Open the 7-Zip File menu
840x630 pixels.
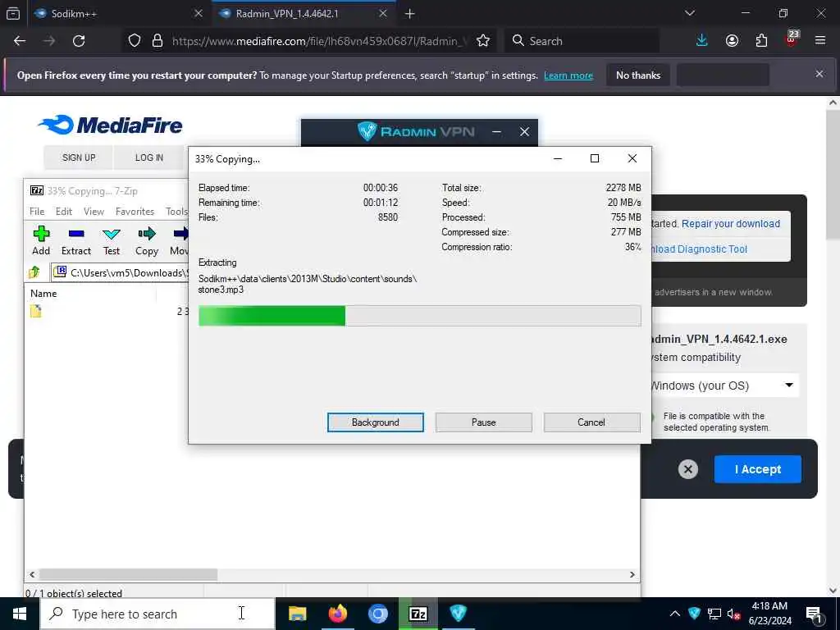click(37, 212)
